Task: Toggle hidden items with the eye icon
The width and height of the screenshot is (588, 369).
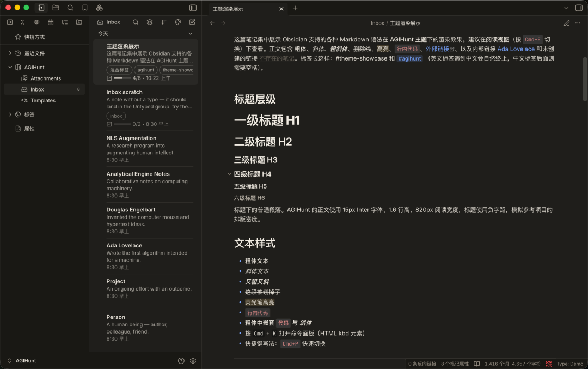Action: coord(36,22)
